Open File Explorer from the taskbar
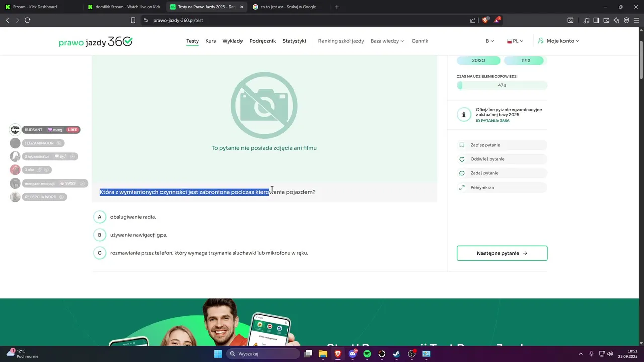Image resolution: width=644 pixels, height=362 pixels. (323, 354)
